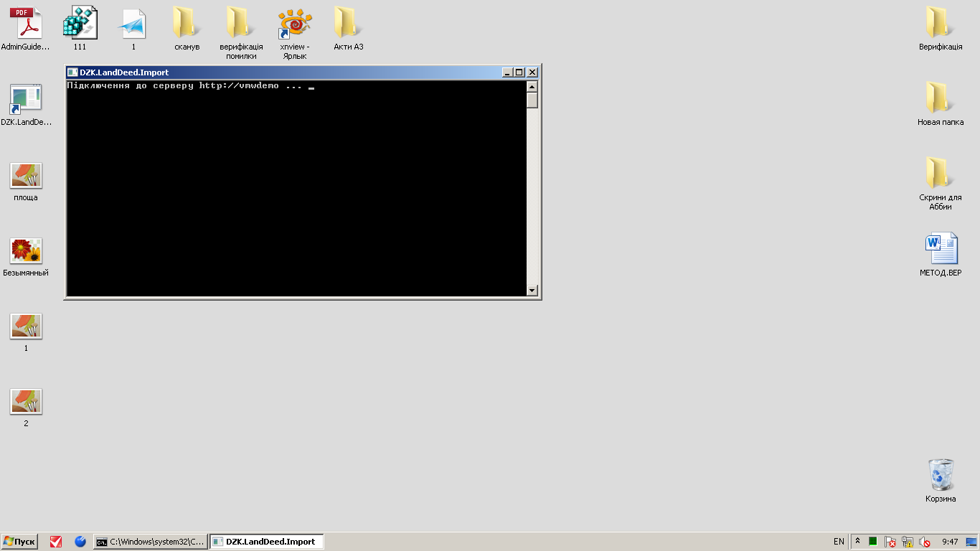Screen dimensions: 980x551
Task: Show hidden tray icons arrow
Action: point(857,541)
